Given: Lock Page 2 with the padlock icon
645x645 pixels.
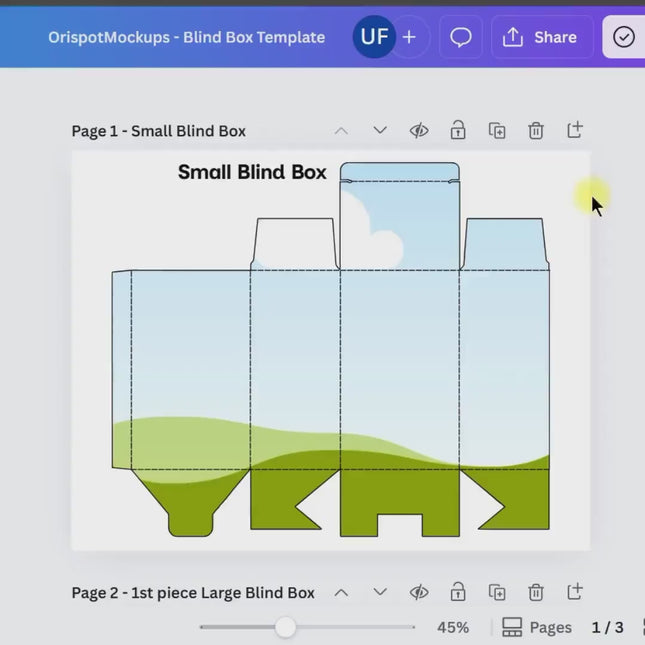Looking at the screenshot, I should pyautogui.click(x=458, y=592).
